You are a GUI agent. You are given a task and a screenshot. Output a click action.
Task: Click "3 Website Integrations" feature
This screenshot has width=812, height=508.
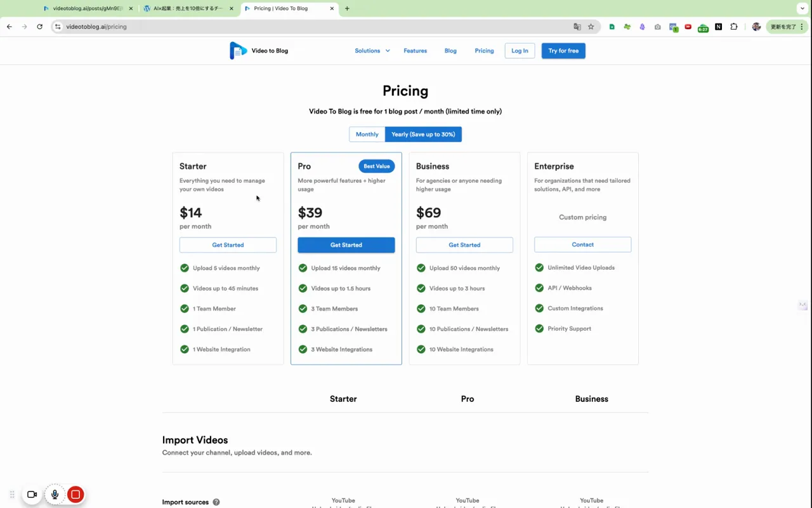point(342,349)
